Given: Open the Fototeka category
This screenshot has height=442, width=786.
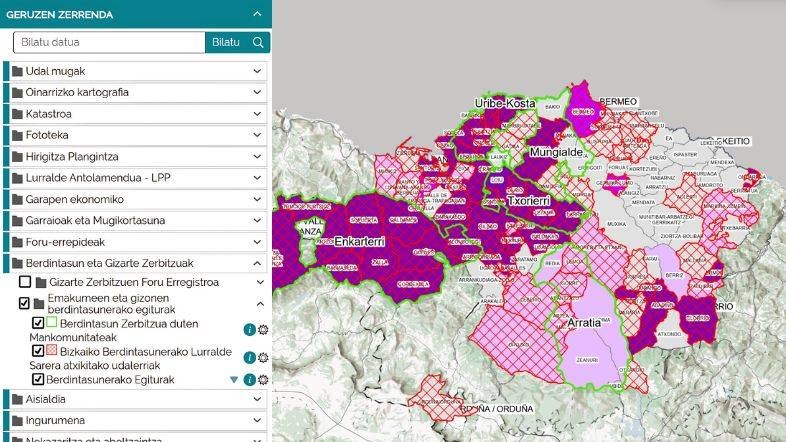Looking at the screenshot, I should coord(48,135).
